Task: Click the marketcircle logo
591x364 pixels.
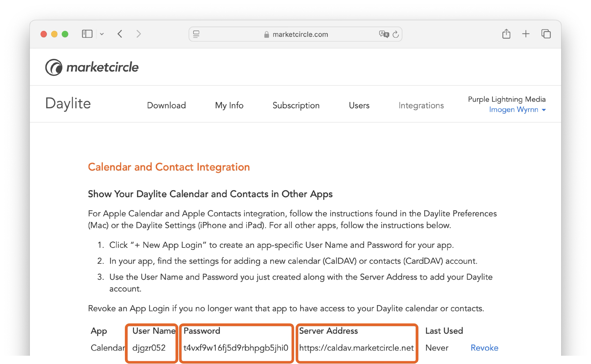Action: [x=92, y=67]
